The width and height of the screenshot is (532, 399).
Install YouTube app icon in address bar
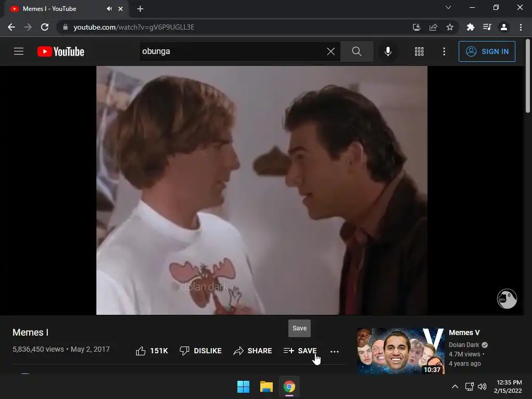pyautogui.click(x=416, y=27)
